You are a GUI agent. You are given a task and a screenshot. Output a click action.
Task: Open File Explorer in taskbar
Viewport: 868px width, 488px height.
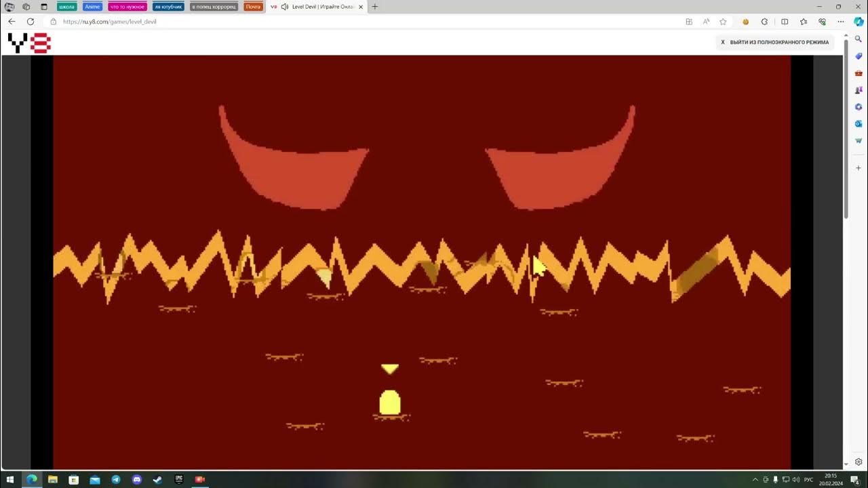pos(53,480)
